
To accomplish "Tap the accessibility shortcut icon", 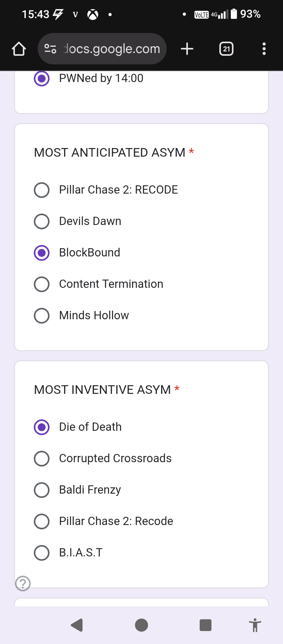I will pos(255,625).
